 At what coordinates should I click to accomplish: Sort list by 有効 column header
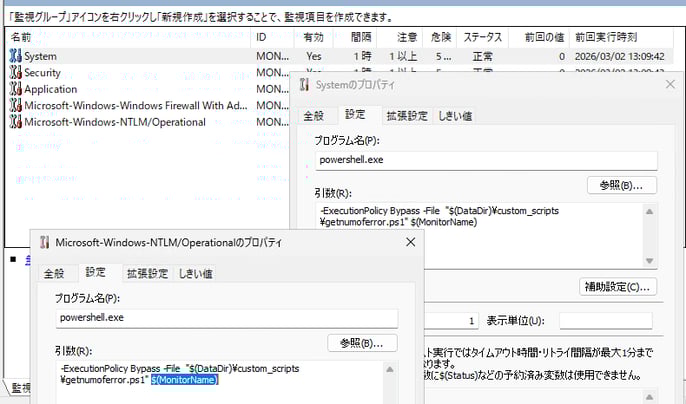pyautogui.click(x=314, y=37)
